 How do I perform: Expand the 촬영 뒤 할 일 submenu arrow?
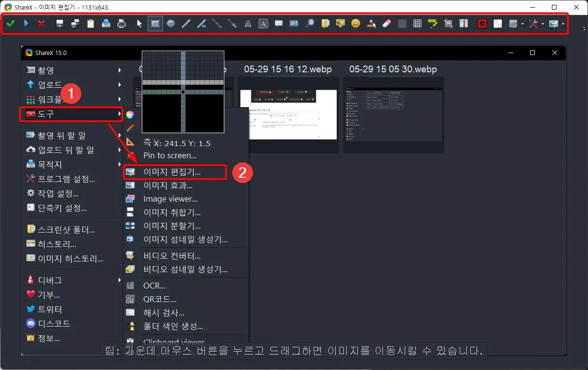pyautogui.click(x=119, y=136)
